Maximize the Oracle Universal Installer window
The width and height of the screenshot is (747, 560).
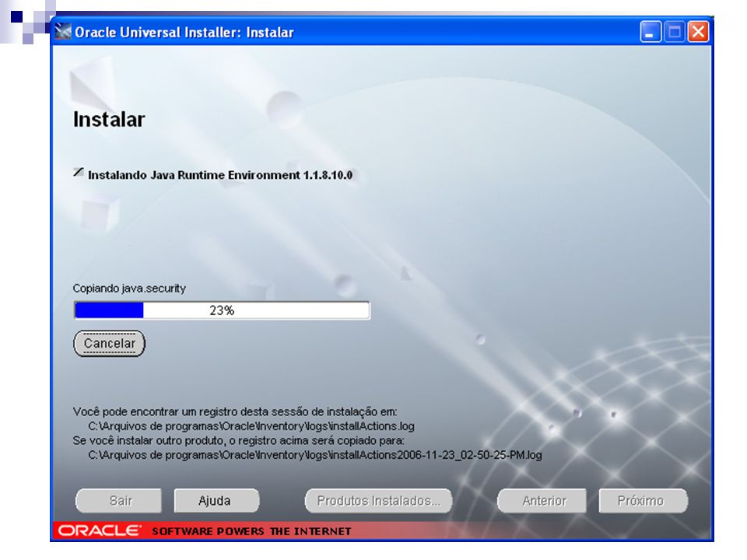tap(674, 32)
